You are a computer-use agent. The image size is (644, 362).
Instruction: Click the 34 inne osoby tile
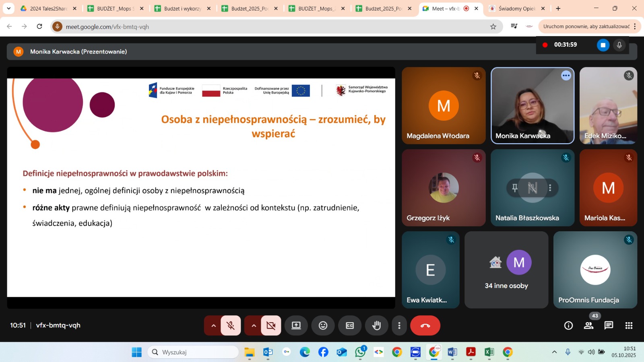(x=506, y=269)
